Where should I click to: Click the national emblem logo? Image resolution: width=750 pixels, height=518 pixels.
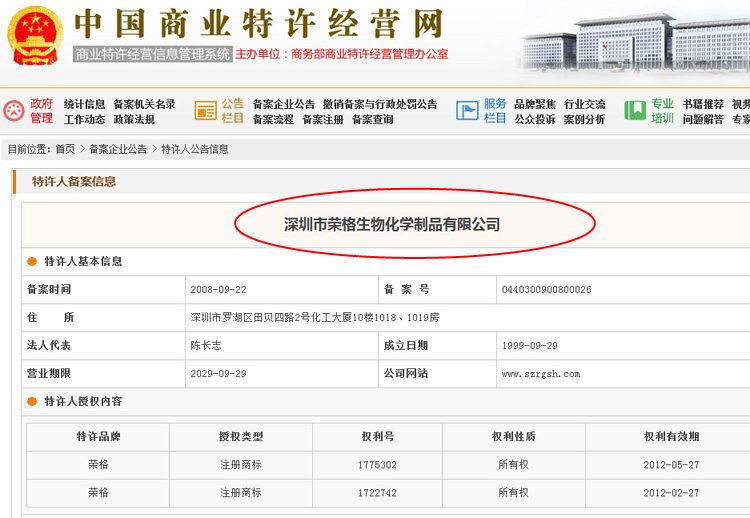34,39
